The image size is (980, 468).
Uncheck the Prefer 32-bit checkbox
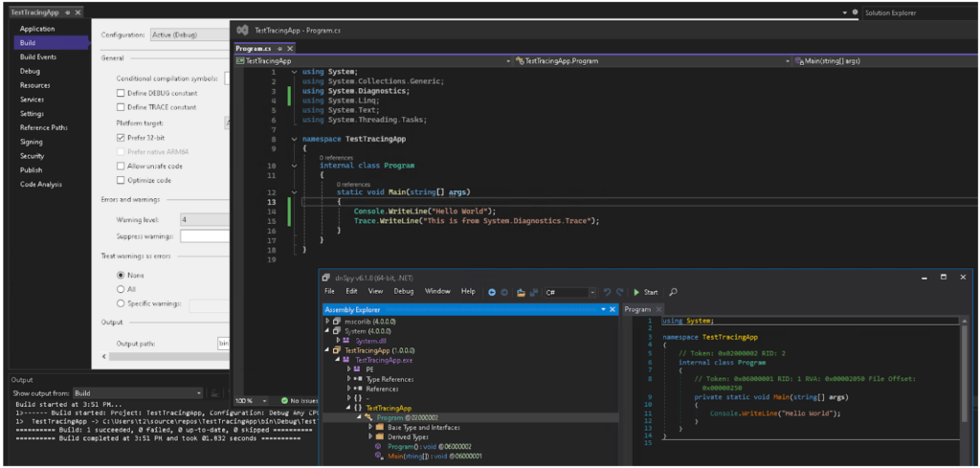pyautogui.click(x=121, y=137)
